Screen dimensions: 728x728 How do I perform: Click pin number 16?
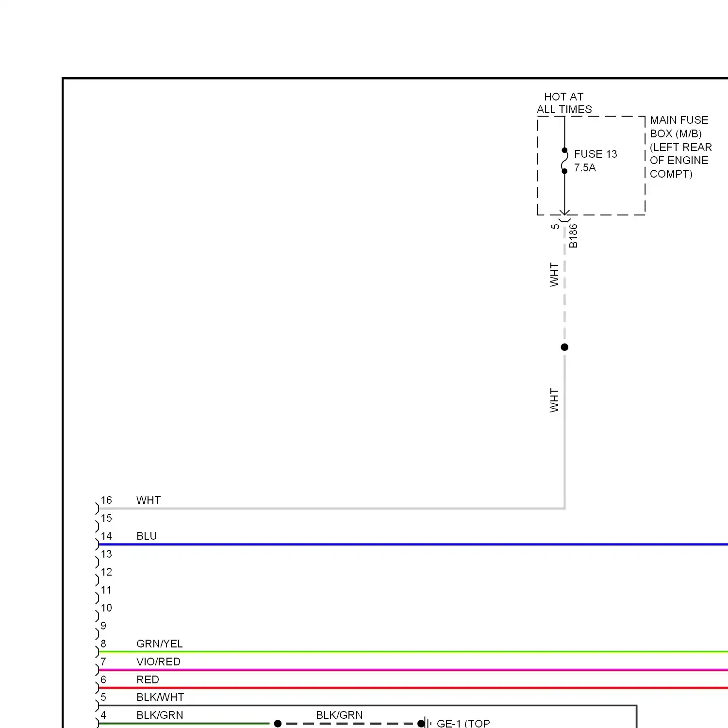106,500
